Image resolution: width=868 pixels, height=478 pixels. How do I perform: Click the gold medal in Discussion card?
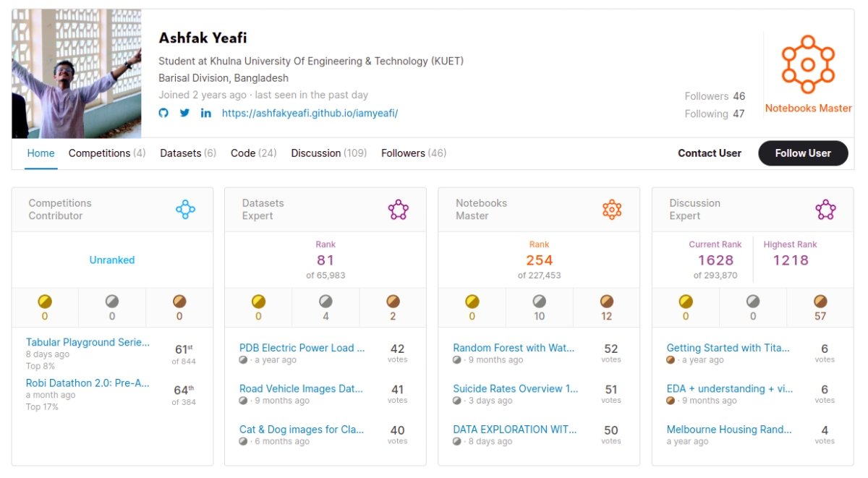pos(686,301)
